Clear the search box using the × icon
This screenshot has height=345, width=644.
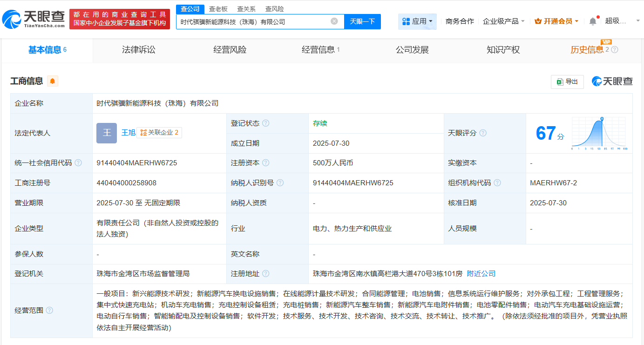pos(333,21)
